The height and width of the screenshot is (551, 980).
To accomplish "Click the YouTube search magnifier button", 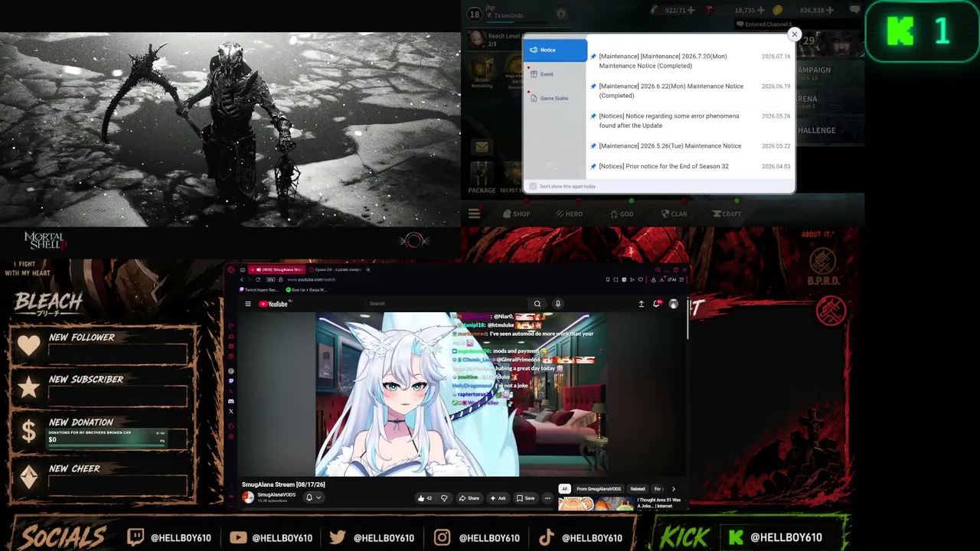I will (x=537, y=304).
